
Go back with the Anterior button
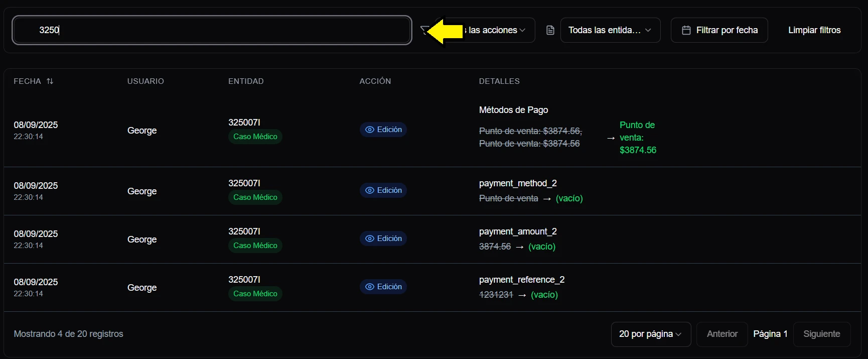tap(722, 334)
